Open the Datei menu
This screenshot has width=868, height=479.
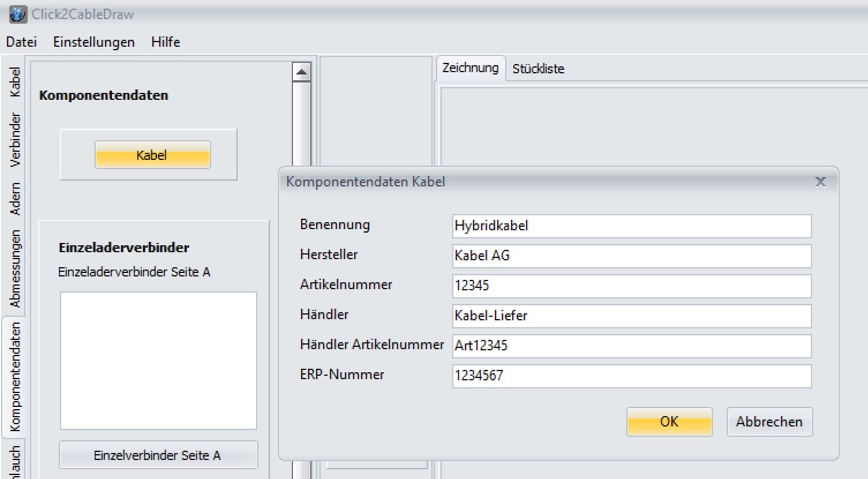(21, 42)
